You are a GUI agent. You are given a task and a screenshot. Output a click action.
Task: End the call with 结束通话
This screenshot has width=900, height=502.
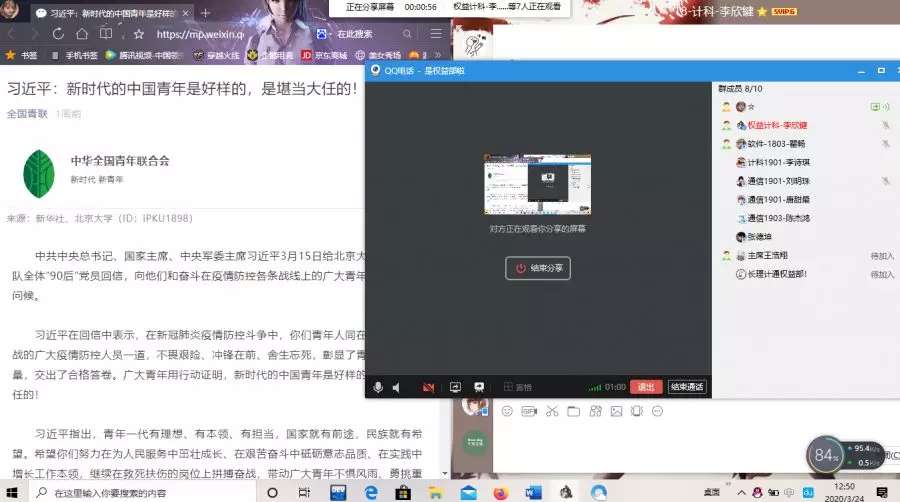tap(686, 387)
